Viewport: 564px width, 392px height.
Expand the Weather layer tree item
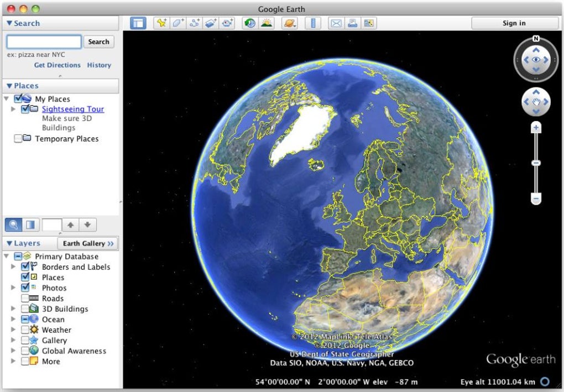pos(14,330)
